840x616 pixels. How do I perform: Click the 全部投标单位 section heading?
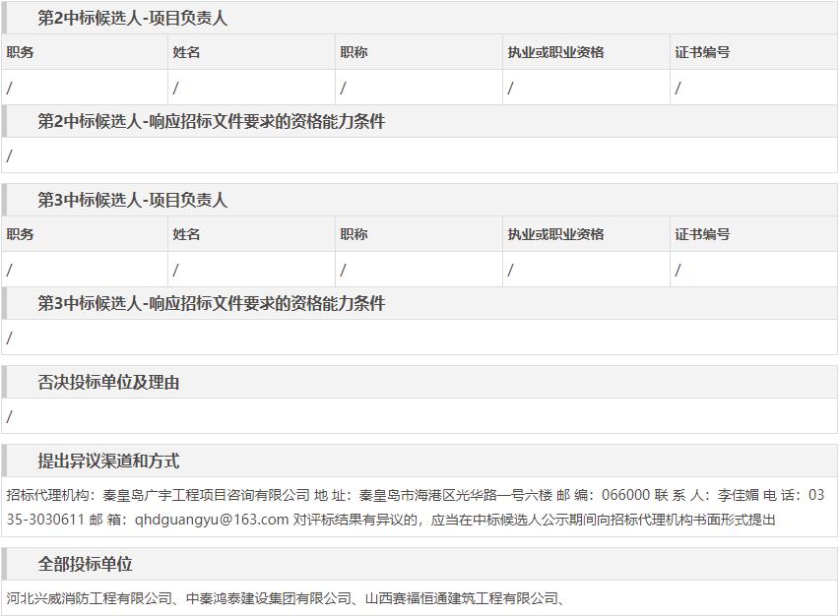(85, 565)
